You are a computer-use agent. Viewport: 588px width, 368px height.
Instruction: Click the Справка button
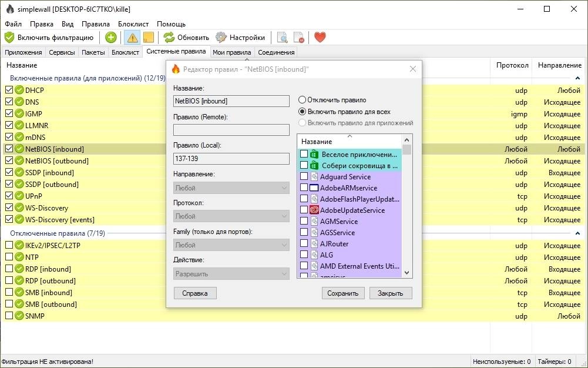tap(195, 293)
